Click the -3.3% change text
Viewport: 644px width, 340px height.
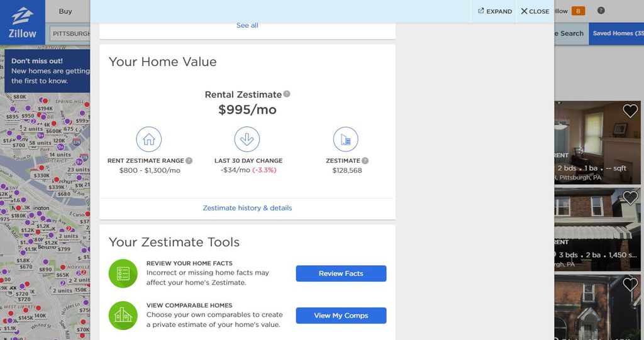tap(264, 170)
